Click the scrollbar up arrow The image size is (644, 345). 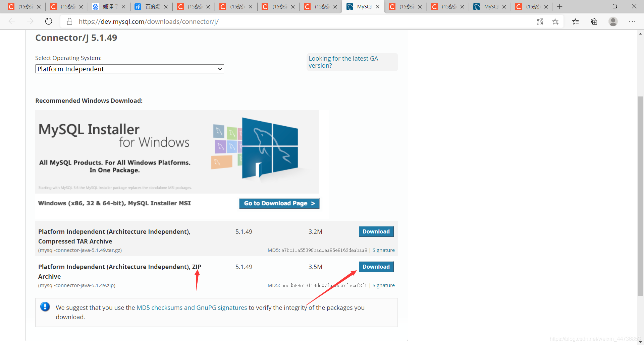point(640,33)
